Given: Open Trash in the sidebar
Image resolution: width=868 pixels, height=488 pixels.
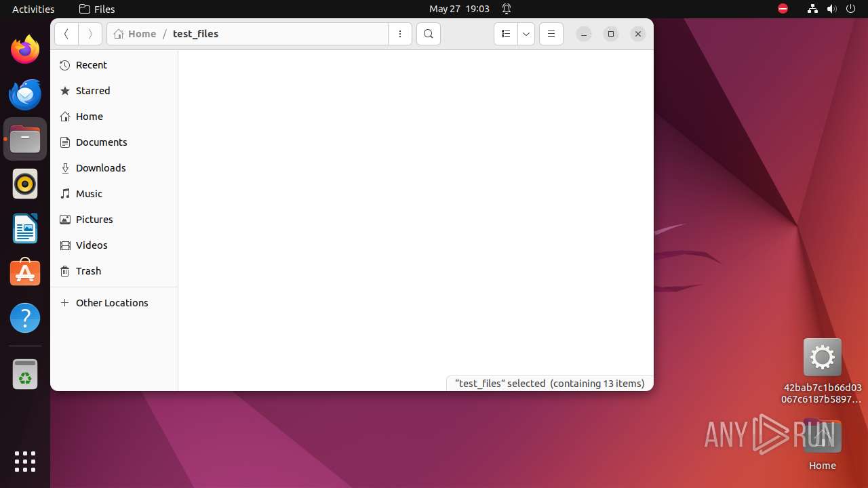Looking at the screenshot, I should 114,271.
